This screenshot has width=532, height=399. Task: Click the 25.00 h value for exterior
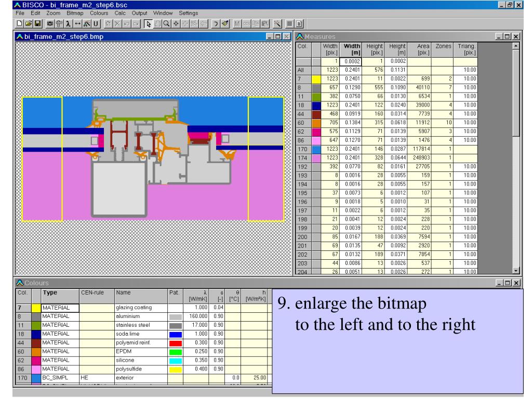pyautogui.click(x=254, y=378)
